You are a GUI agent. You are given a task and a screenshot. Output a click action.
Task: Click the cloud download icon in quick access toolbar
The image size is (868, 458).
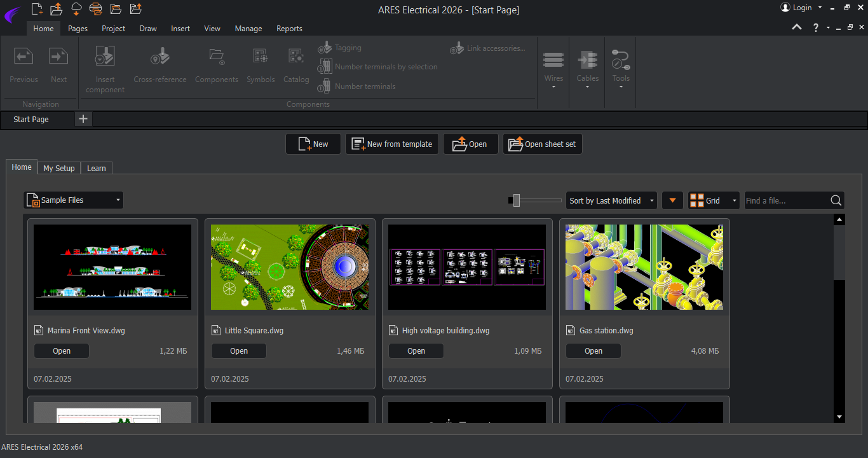[76, 8]
